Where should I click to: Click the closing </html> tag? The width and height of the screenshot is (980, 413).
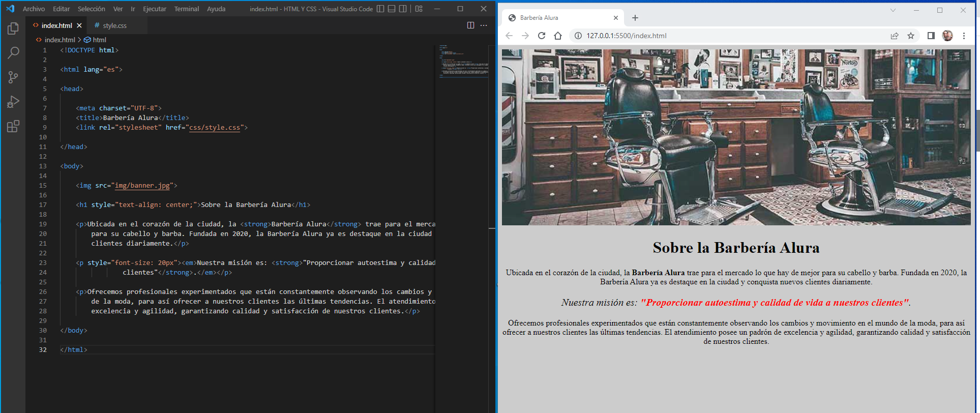(x=74, y=350)
